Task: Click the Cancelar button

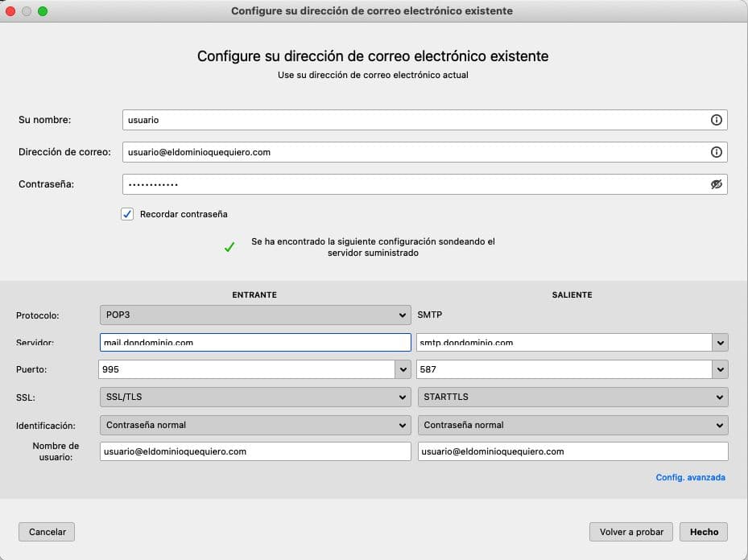Action: coord(46,532)
